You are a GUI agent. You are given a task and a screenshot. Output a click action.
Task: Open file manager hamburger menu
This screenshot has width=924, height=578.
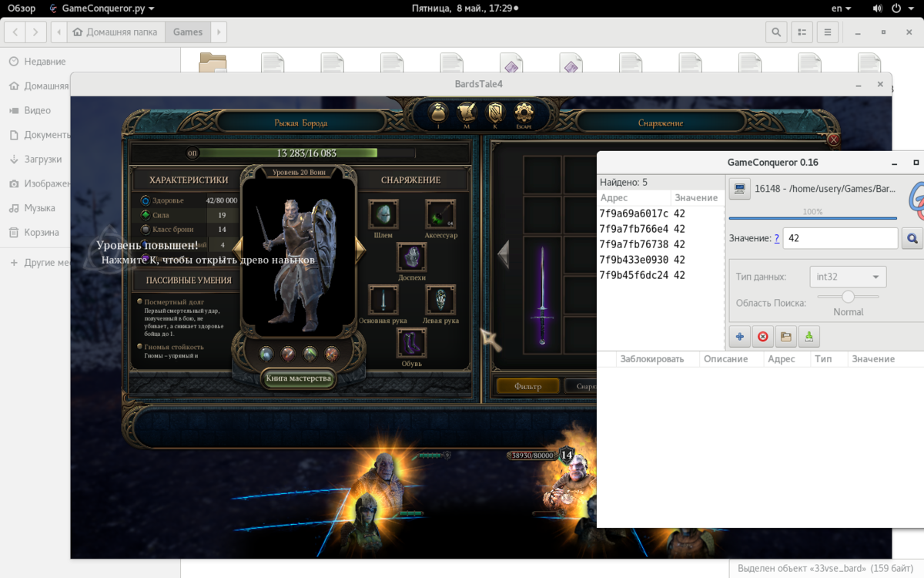pos(827,32)
